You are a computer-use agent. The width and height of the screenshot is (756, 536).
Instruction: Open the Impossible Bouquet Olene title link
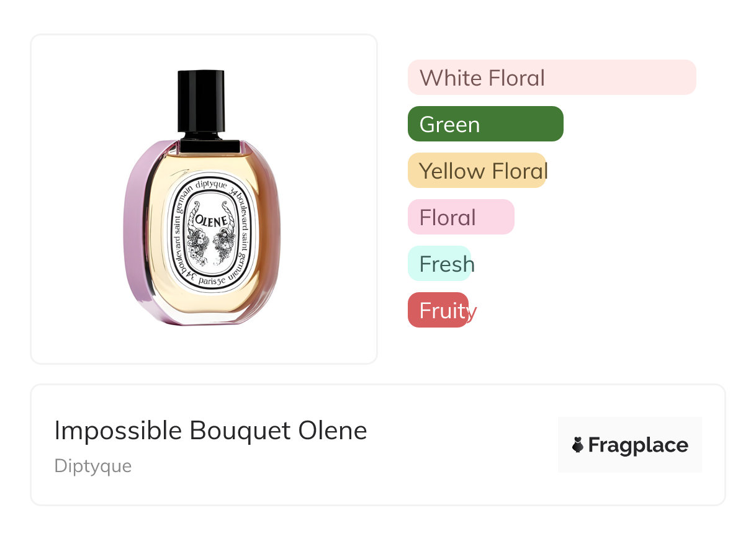pos(210,431)
